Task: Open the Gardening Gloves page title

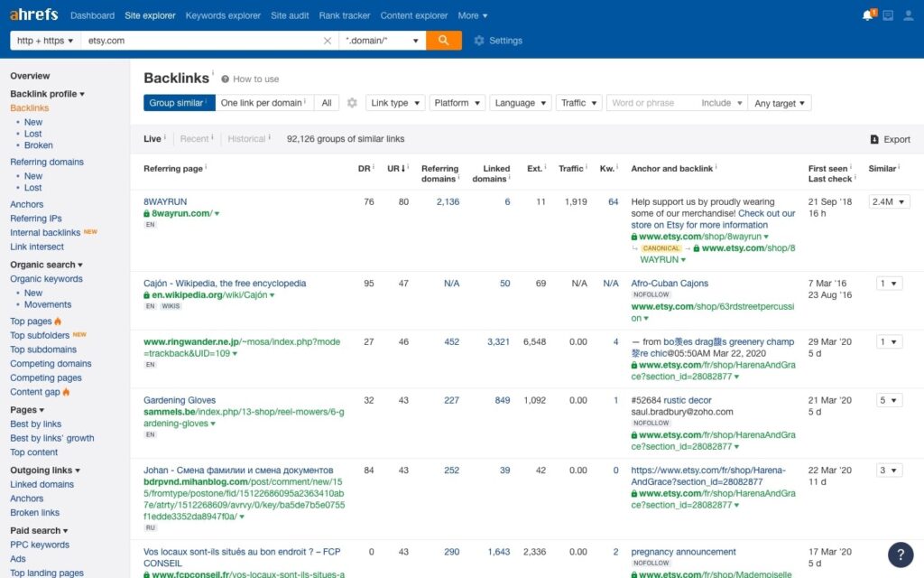Action: point(180,400)
